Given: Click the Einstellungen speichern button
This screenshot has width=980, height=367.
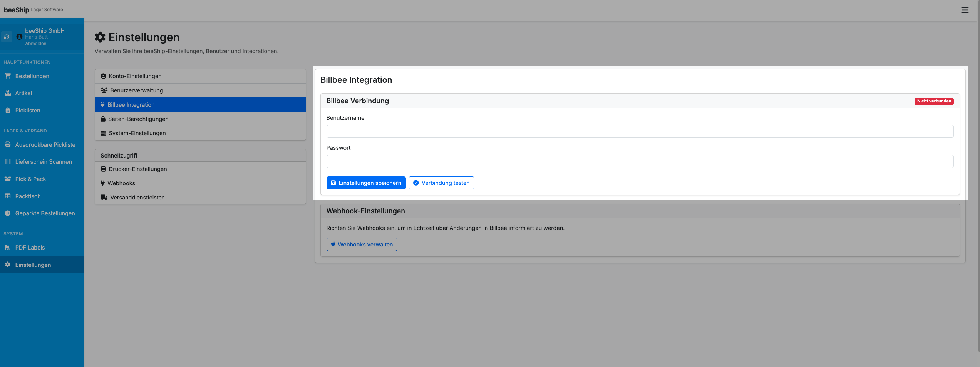Looking at the screenshot, I should coord(366,183).
